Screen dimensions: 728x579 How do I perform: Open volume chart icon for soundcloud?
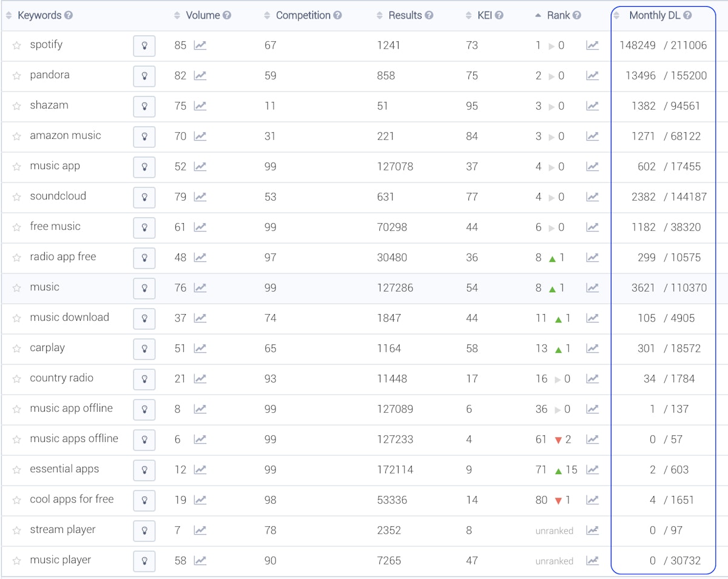tap(200, 197)
